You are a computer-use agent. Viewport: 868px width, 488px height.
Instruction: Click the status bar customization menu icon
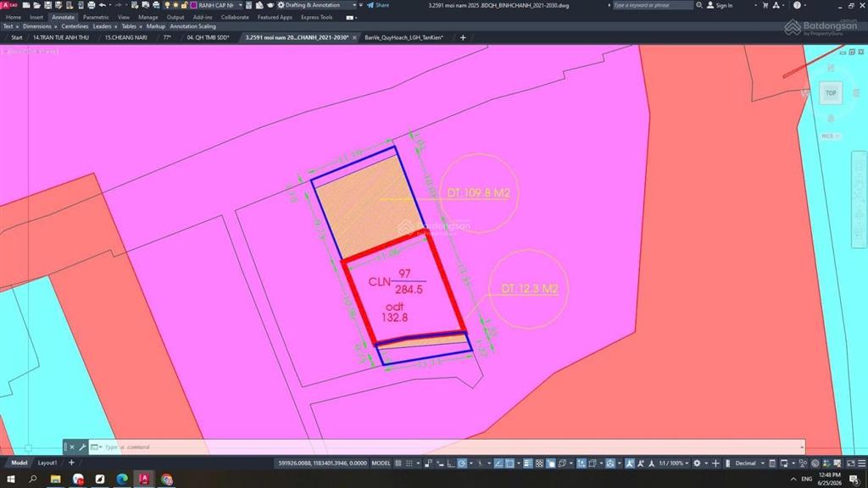point(861,463)
